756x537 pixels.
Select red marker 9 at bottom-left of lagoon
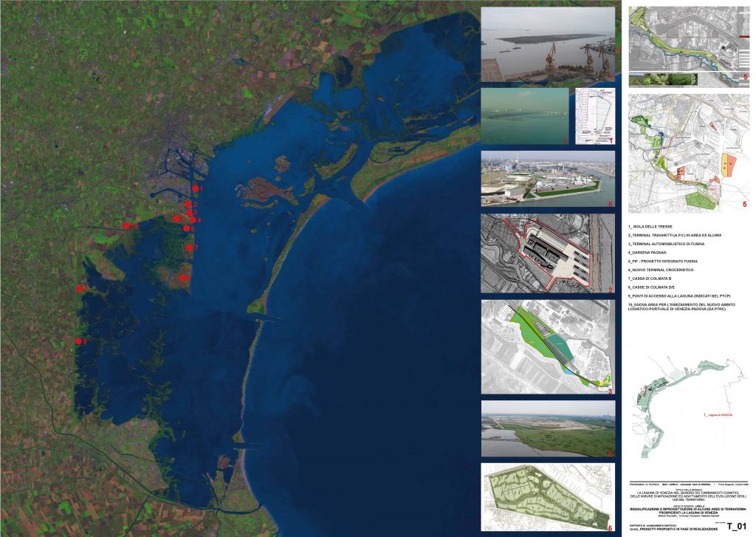tap(193, 220)
